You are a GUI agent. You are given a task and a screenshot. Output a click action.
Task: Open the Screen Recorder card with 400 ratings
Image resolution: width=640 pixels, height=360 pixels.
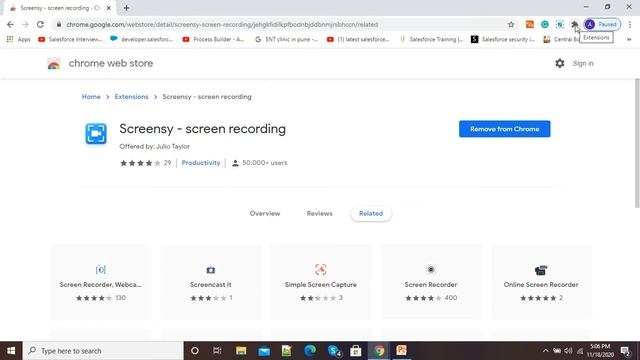431,282
